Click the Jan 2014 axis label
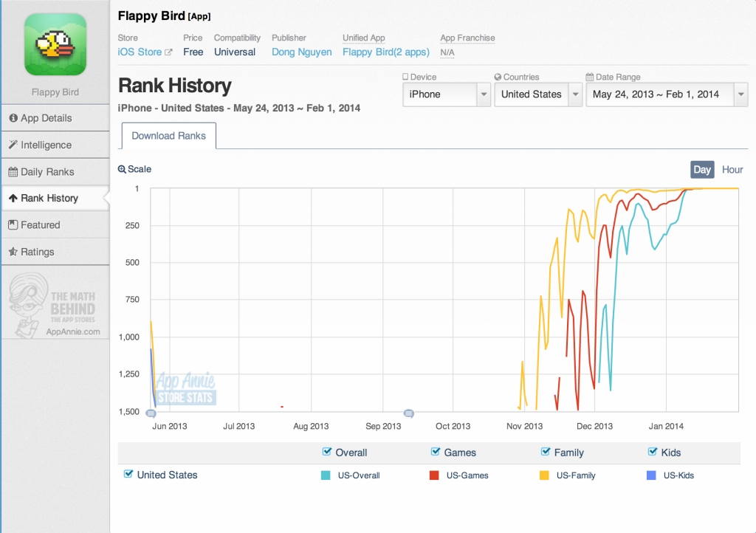This screenshot has width=756, height=533. coord(667,426)
